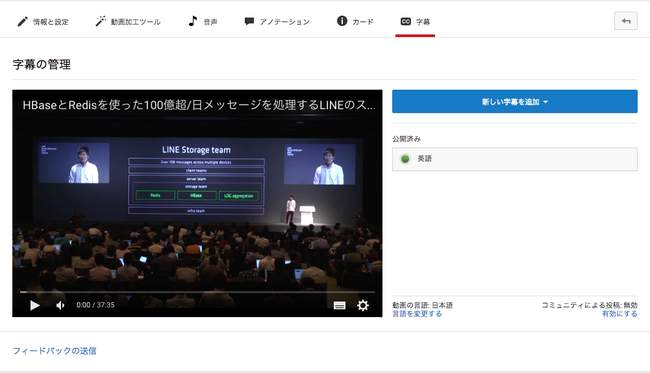Play the video
The image size is (650, 373).
pyautogui.click(x=34, y=305)
